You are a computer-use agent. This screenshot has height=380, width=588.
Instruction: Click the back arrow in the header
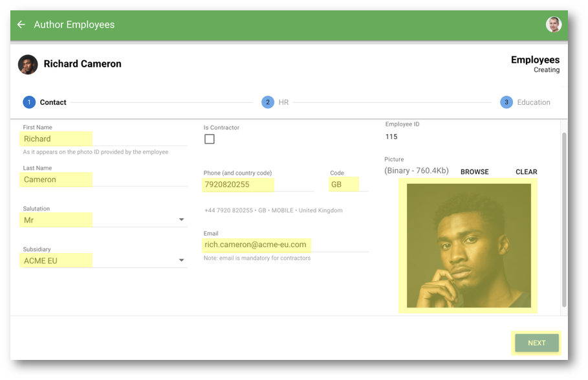click(21, 25)
